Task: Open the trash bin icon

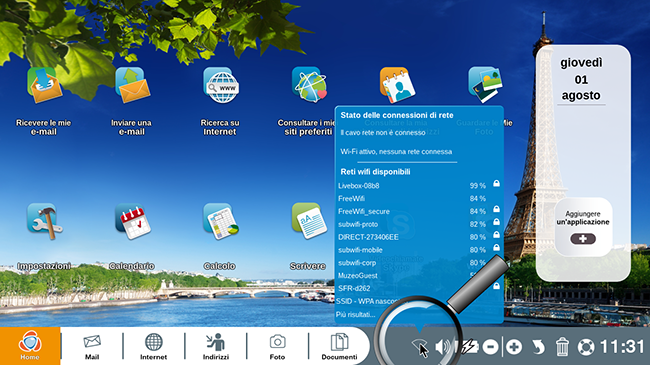Action: (x=562, y=347)
